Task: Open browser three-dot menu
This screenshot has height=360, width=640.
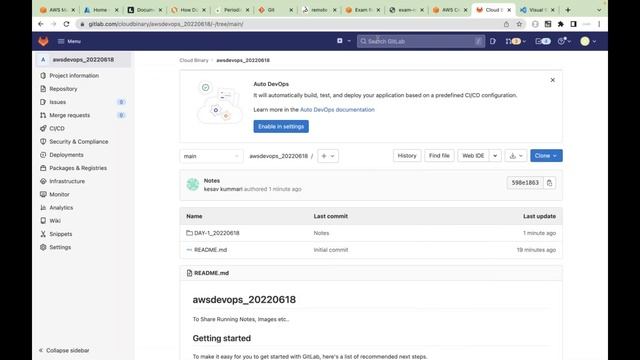Action: tap(599, 24)
